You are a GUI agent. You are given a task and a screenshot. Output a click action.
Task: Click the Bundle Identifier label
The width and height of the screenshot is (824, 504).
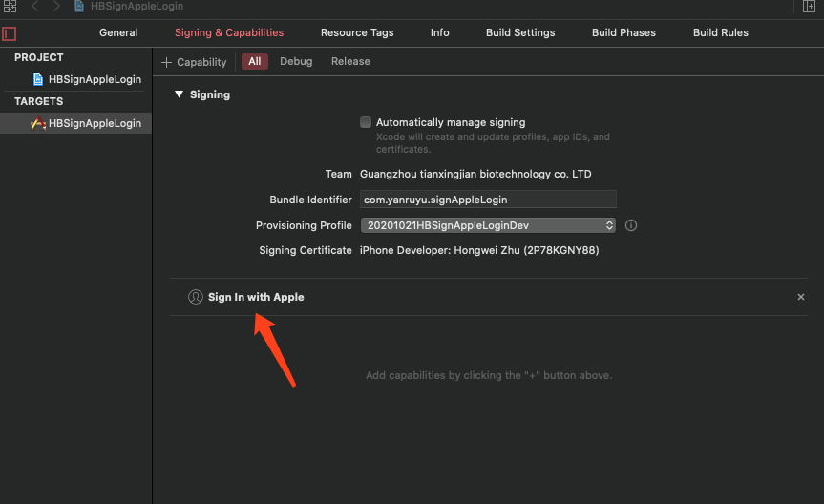click(x=310, y=199)
